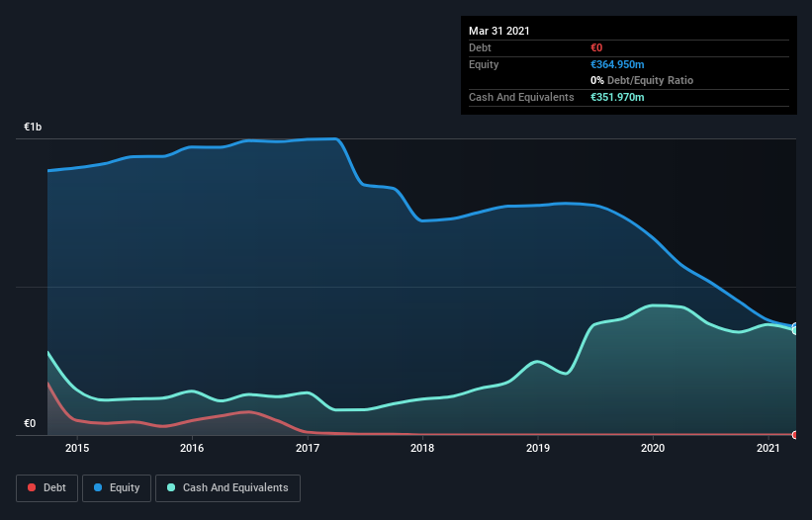Click the €364.950m equity value
Screen dimensions: 812x520
[617, 64]
